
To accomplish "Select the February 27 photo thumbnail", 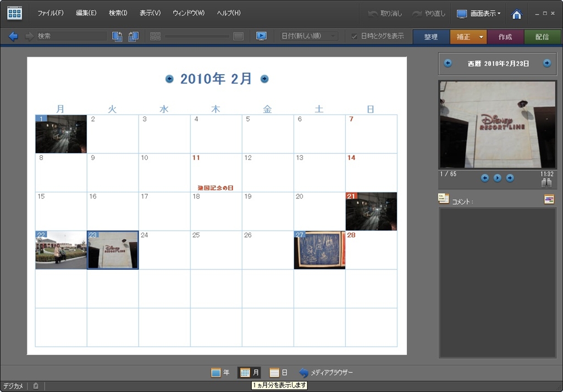I will click(x=319, y=250).
